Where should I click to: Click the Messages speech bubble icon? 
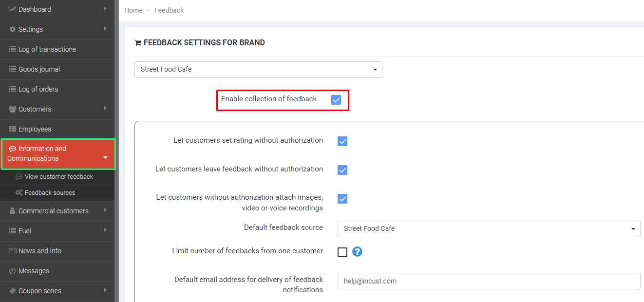pyautogui.click(x=13, y=271)
